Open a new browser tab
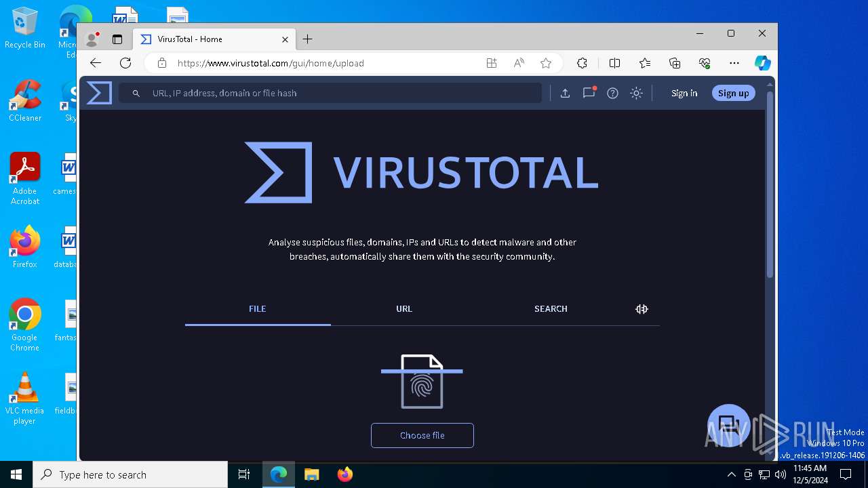 (307, 39)
